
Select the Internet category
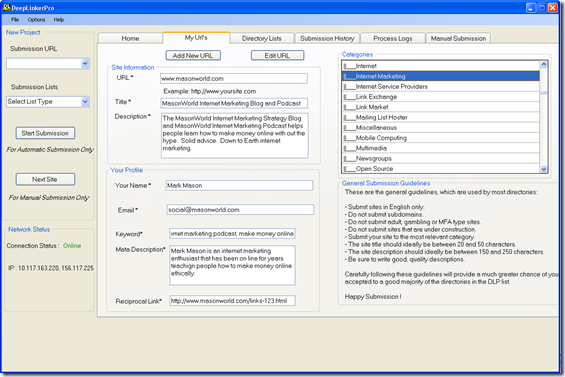pos(440,66)
